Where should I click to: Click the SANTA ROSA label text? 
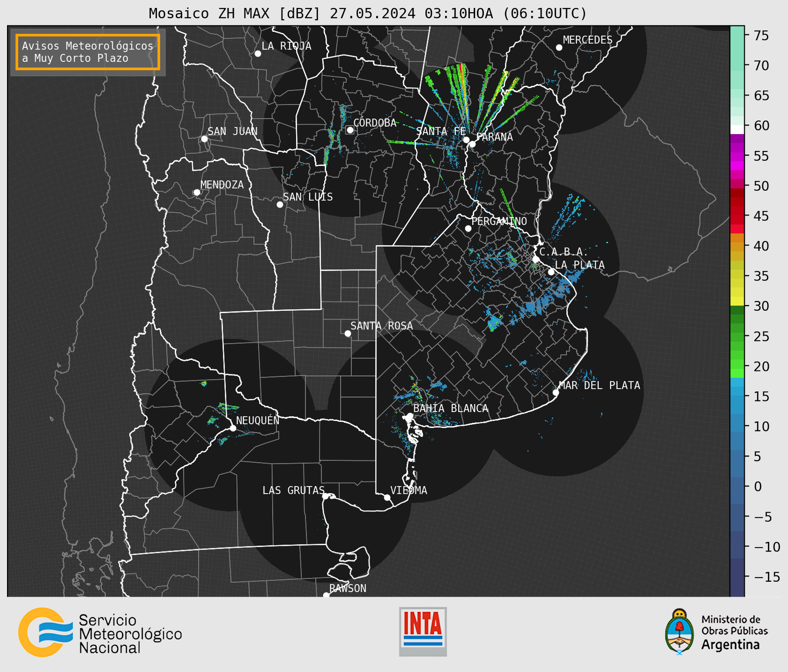(x=382, y=326)
